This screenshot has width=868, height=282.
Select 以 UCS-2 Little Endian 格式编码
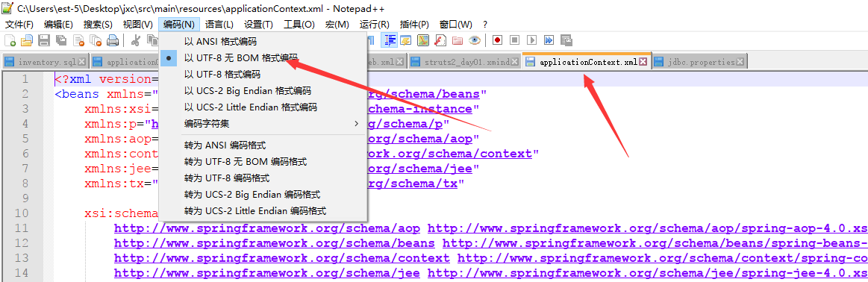click(x=263, y=107)
